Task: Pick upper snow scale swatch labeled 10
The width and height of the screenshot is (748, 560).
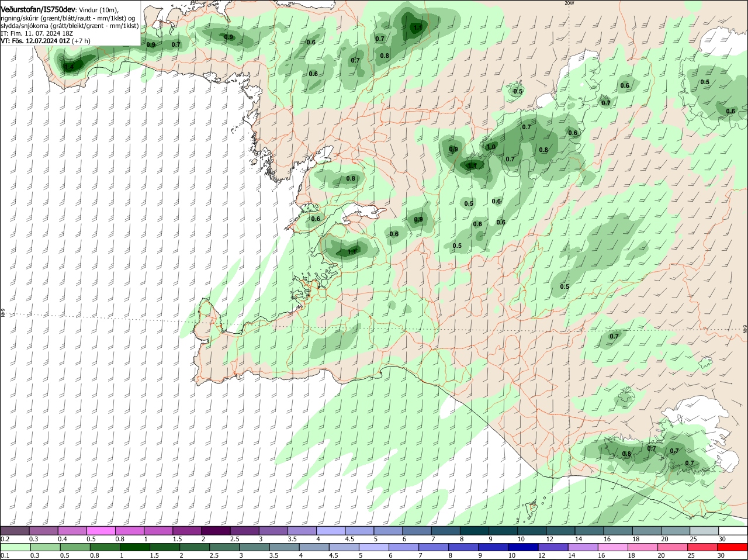Action: click(x=532, y=530)
